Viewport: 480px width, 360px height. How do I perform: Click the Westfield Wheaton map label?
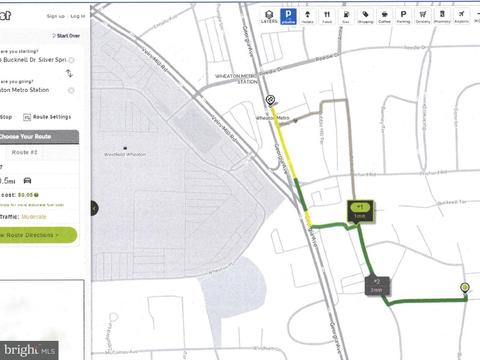[125, 154]
